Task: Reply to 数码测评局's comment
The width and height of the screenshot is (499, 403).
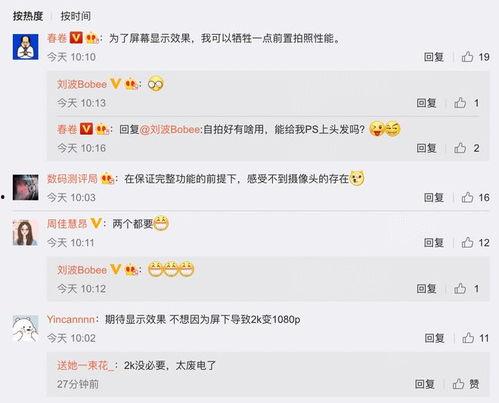Action: point(434,198)
